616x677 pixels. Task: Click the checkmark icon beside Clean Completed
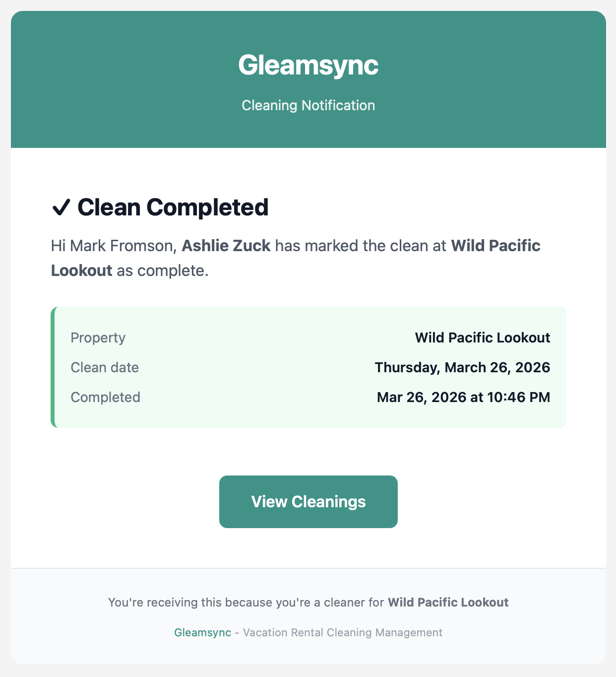pyautogui.click(x=61, y=207)
